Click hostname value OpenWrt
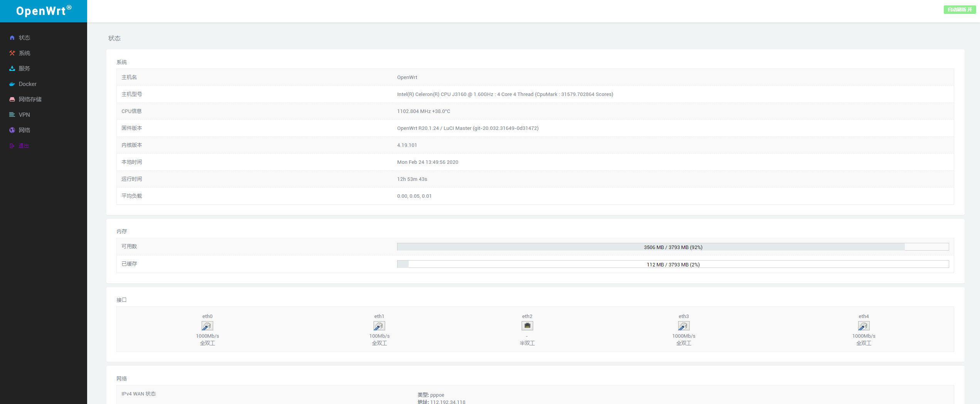Viewport: 980px width, 404px height. (407, 77)
